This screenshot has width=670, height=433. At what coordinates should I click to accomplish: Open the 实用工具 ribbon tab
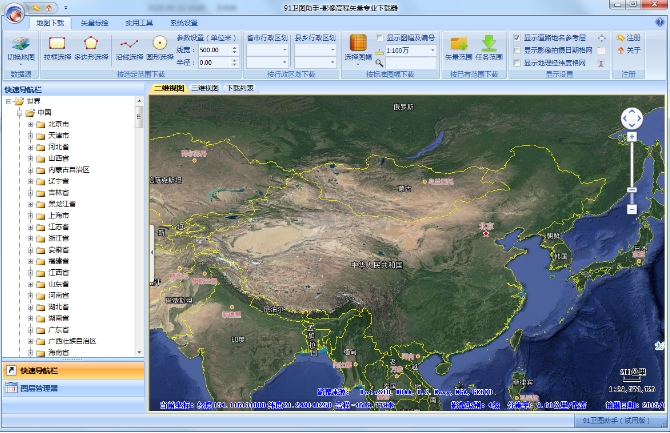139,23
